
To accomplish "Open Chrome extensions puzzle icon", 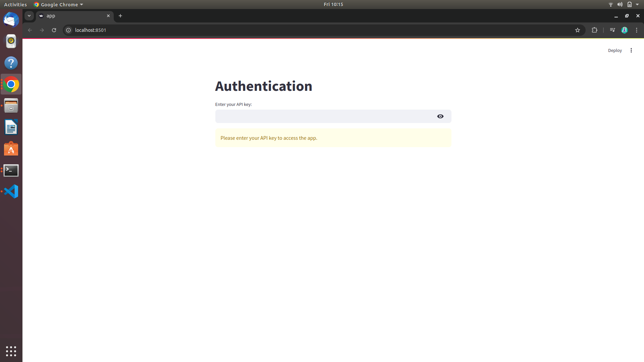I will (594, 30).
